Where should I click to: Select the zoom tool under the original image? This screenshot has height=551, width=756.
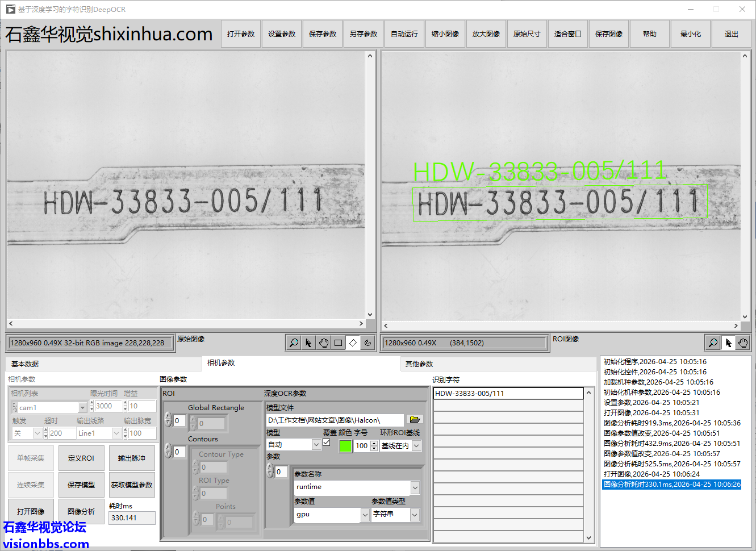point(294,343)
